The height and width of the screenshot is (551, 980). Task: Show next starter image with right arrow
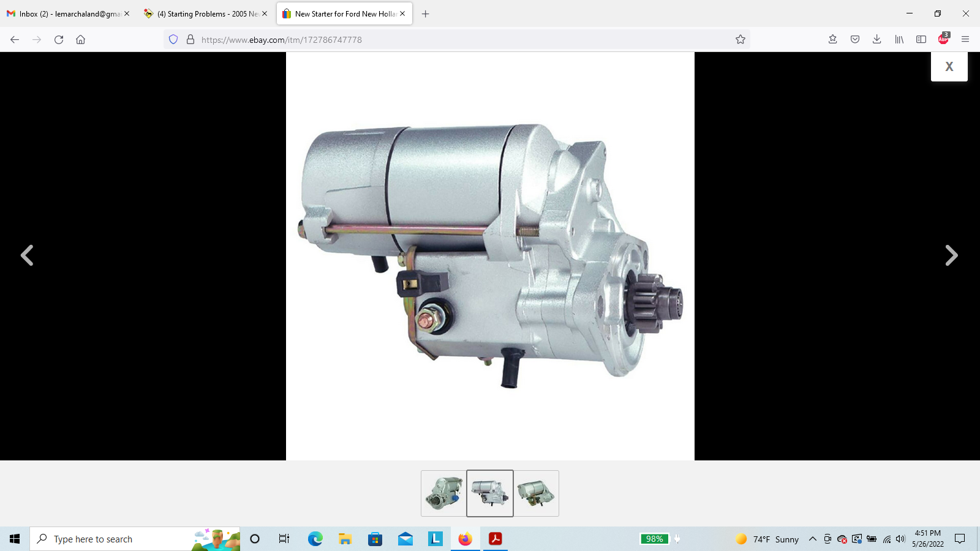pos(951,255)
